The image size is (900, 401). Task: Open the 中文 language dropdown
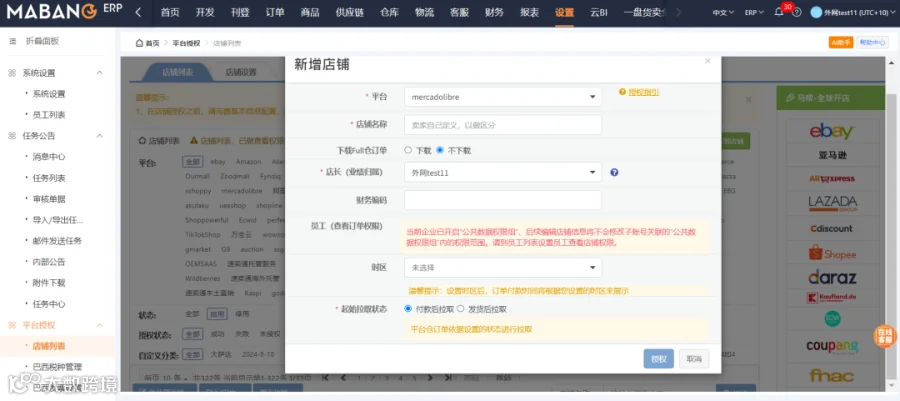[x=723, y=12]
